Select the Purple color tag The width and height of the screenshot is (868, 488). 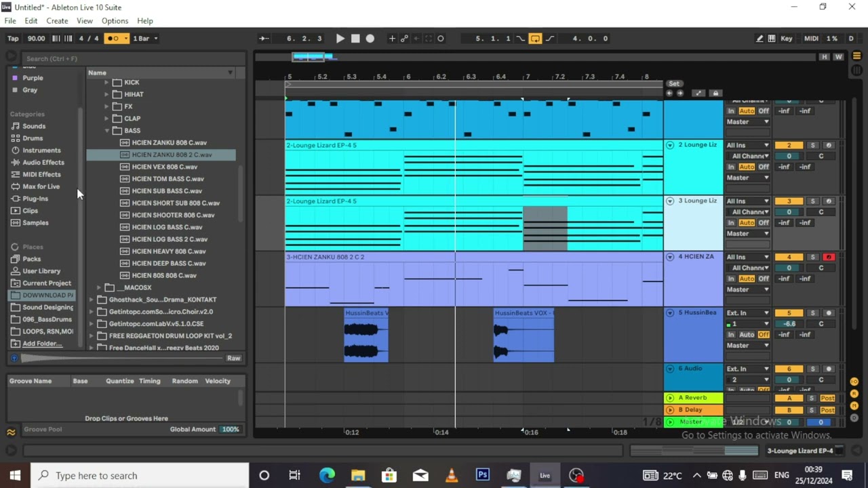33,78
